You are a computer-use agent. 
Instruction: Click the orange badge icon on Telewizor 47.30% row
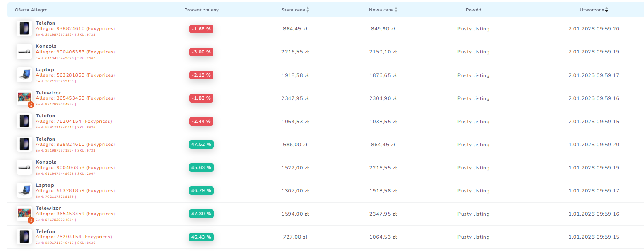pos(30,220)
